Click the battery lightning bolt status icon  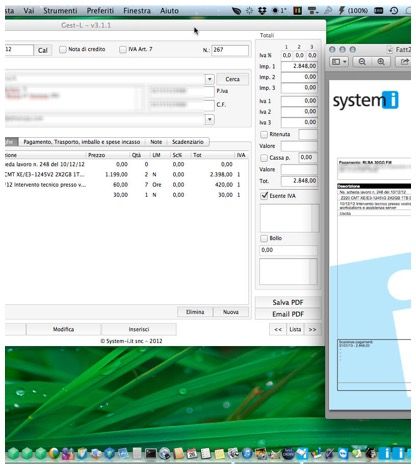341,11
